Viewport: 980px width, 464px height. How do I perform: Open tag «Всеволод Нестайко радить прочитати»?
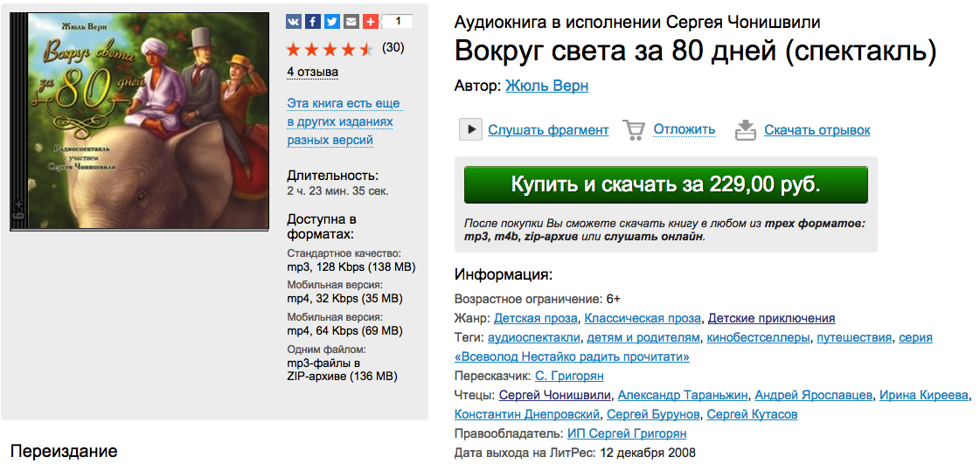coord(572,357)
